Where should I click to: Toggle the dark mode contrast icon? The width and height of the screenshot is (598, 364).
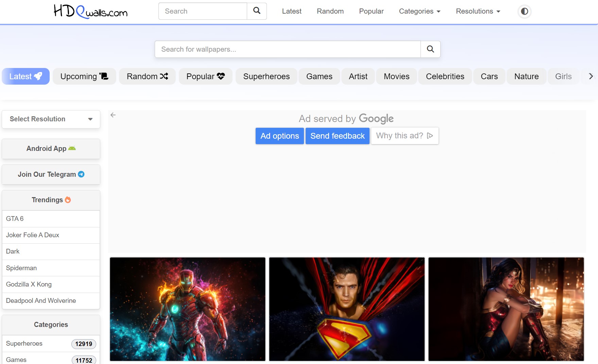525,11
